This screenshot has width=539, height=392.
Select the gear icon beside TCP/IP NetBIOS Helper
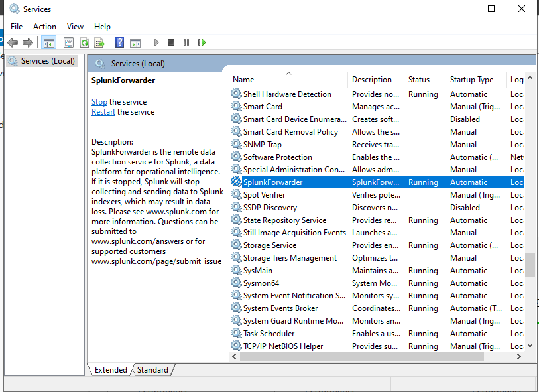point(236,346)
